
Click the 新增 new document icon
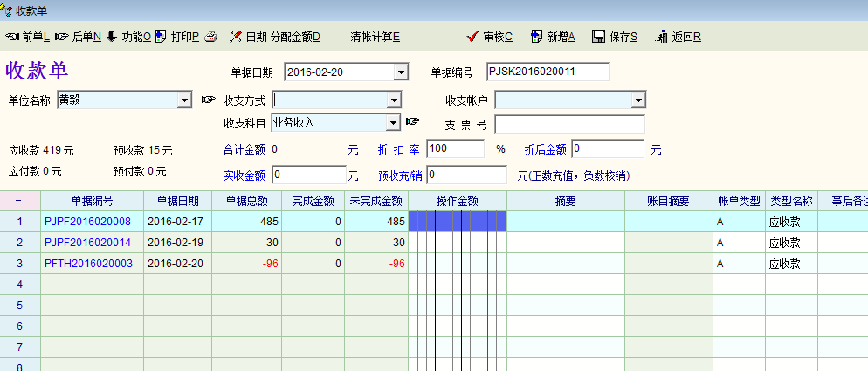click(x=535, y=37)
